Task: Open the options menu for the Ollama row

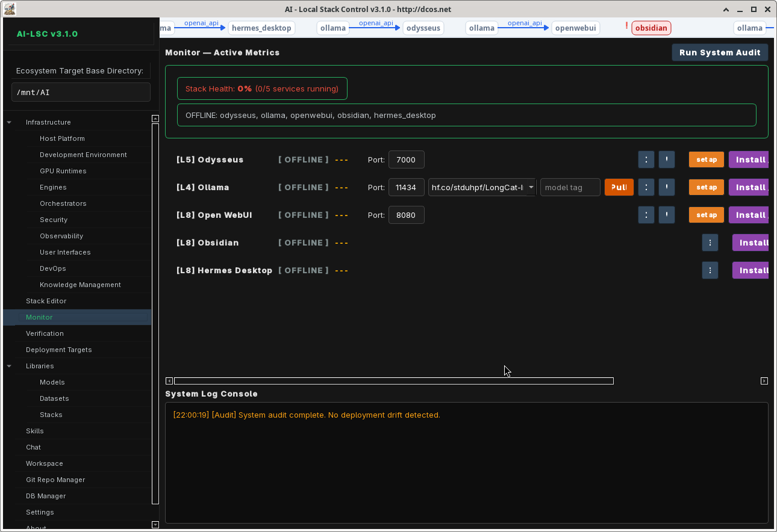Action: point(646,187)
